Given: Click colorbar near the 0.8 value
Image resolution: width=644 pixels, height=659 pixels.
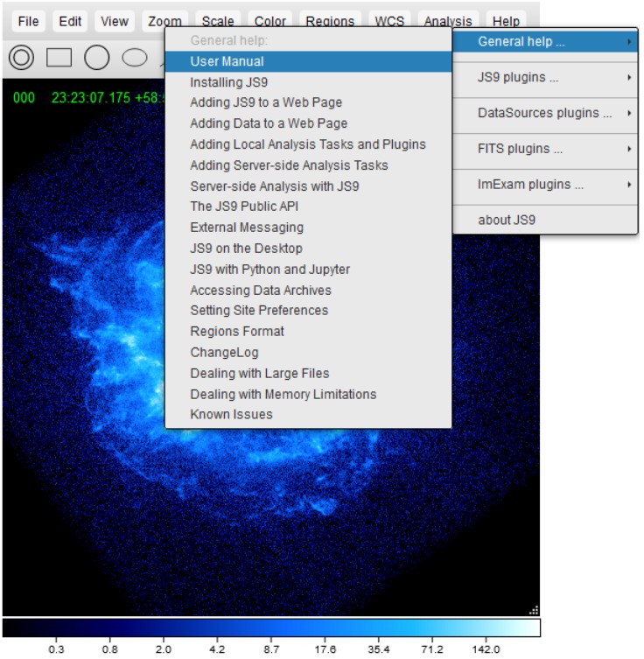Looking at the screenshot, I should point(109,628).
